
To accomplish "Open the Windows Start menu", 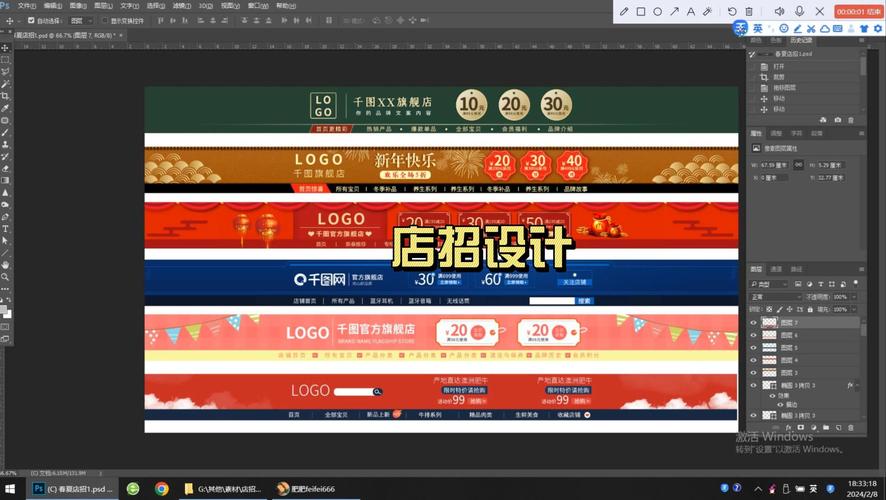I will 10,489.
